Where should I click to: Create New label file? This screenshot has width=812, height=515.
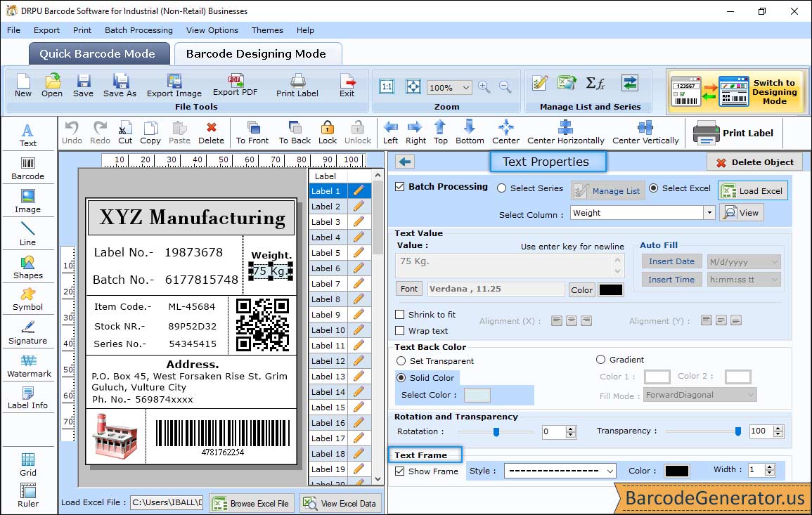click(23, 86)
